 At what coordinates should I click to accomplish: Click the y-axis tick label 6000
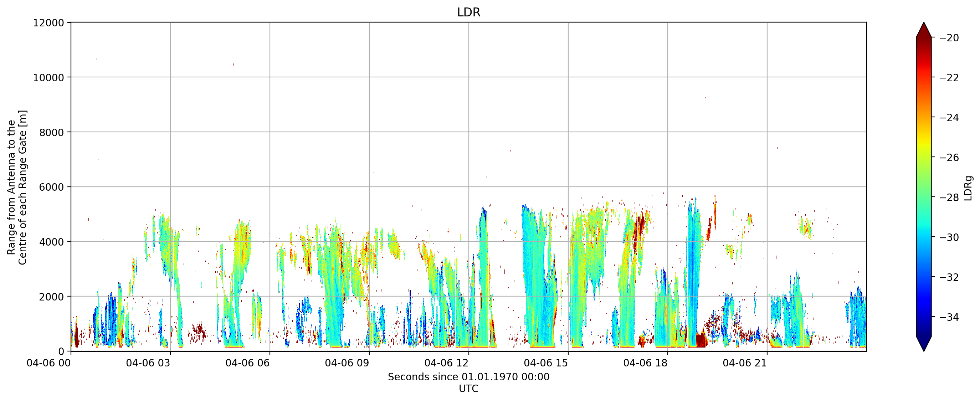point(52,187)
